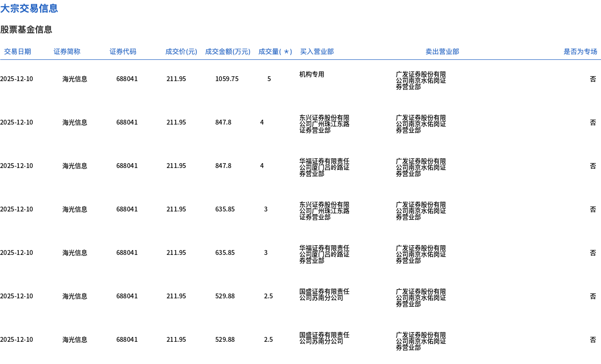Select 否 in the 东兴证券 635.85 row

point(593,209)
